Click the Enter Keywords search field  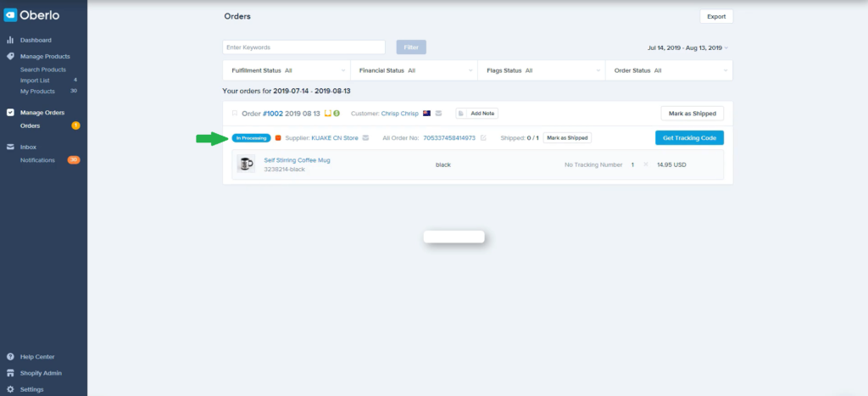click(x=304, y=47)
